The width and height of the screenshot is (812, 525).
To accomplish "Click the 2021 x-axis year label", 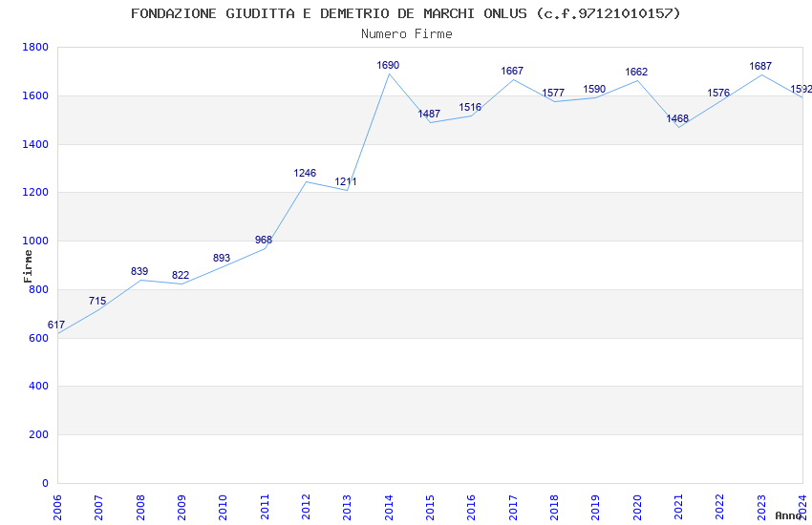I will (x=679, y=508).
